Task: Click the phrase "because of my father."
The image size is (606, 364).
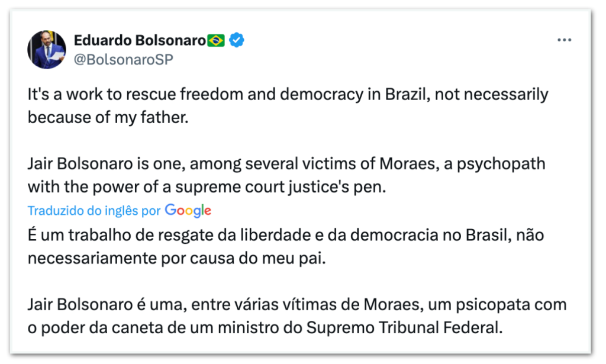Action: (108, 117)
